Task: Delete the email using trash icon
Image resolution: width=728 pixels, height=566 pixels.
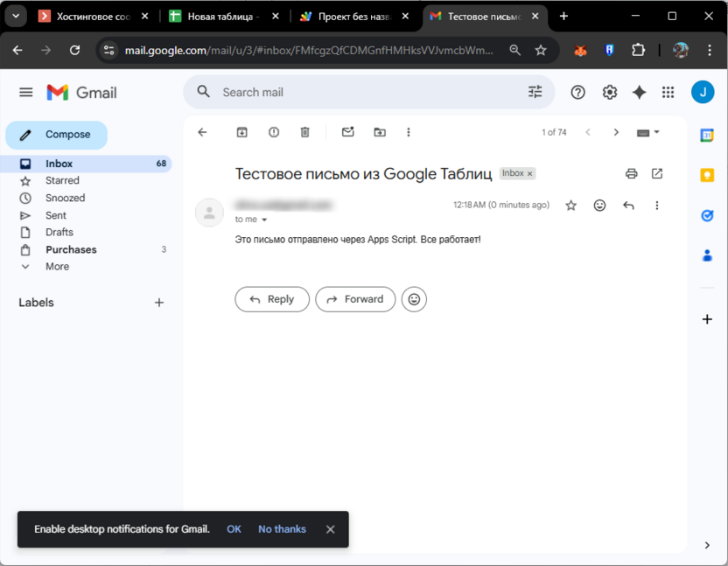Action: tap(304, 132)
